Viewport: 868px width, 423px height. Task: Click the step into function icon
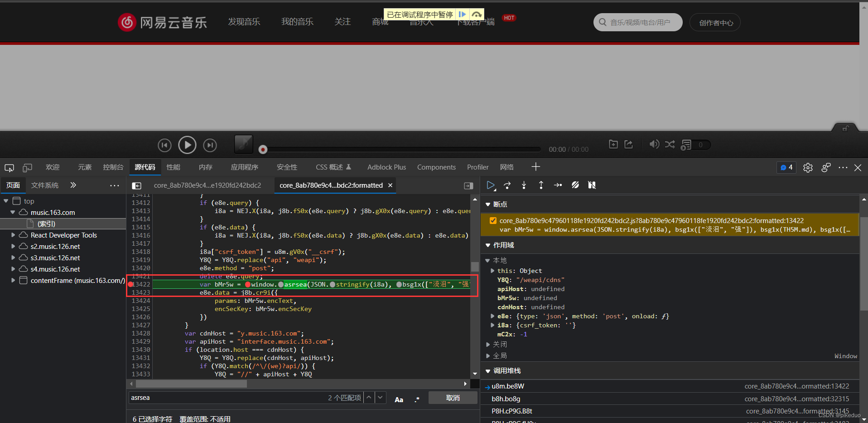coord(524,185)
